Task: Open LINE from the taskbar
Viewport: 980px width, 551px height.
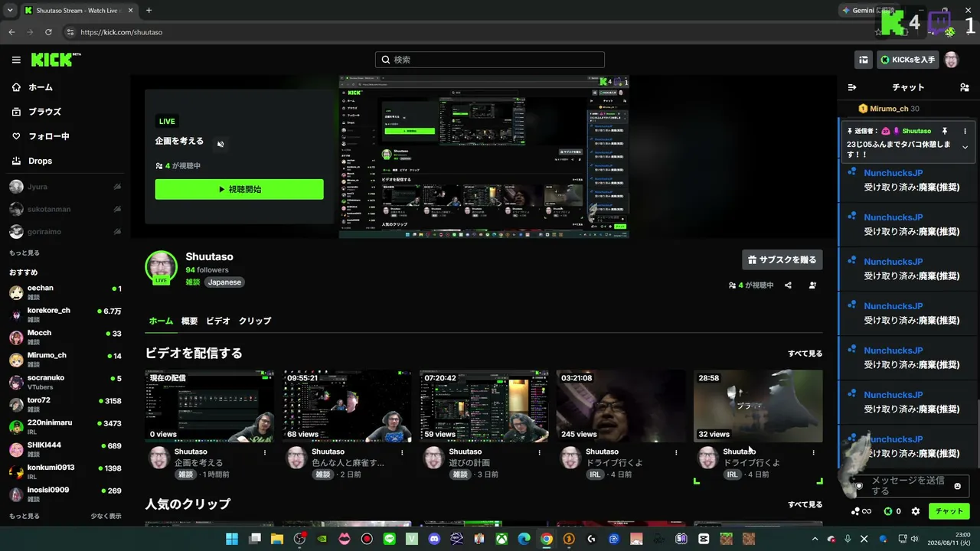Action: 389,539
